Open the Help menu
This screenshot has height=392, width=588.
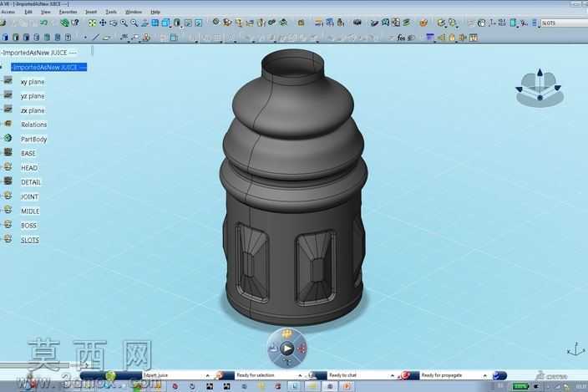tap(155, 12)
